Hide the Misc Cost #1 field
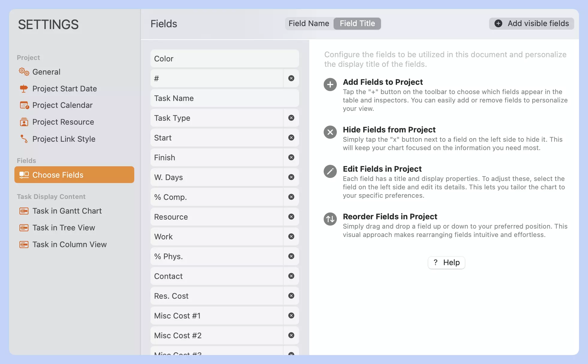 (291, 315)
